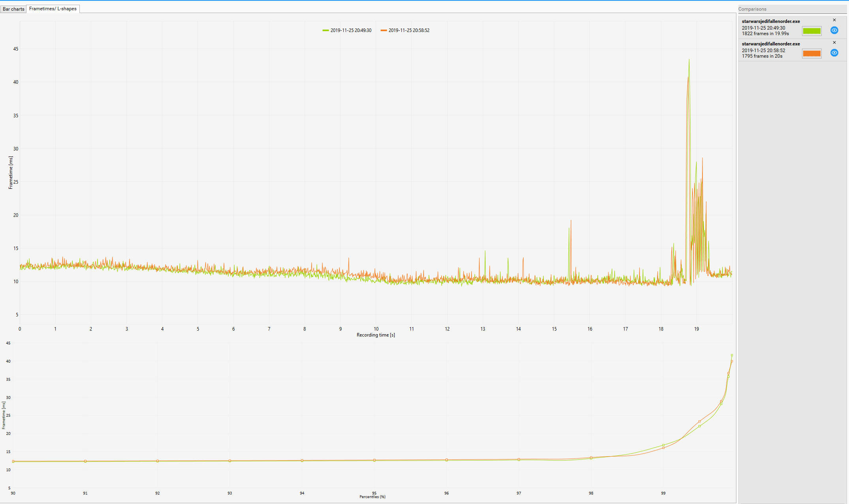Viewport: 849px width, 504px height.
Task: Open the green color swatch
Action: (811, 31)
